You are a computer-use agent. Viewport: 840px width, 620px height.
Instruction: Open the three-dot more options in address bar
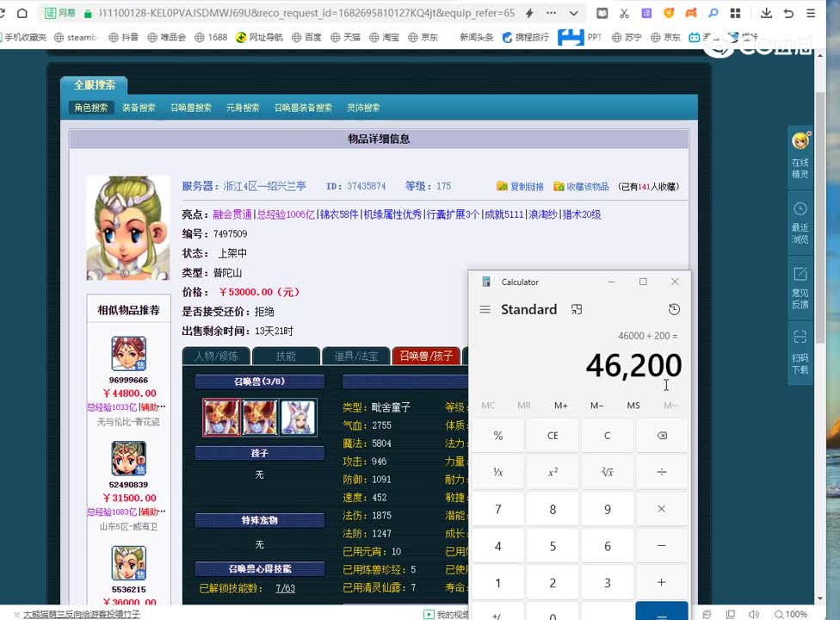[552, 14]
